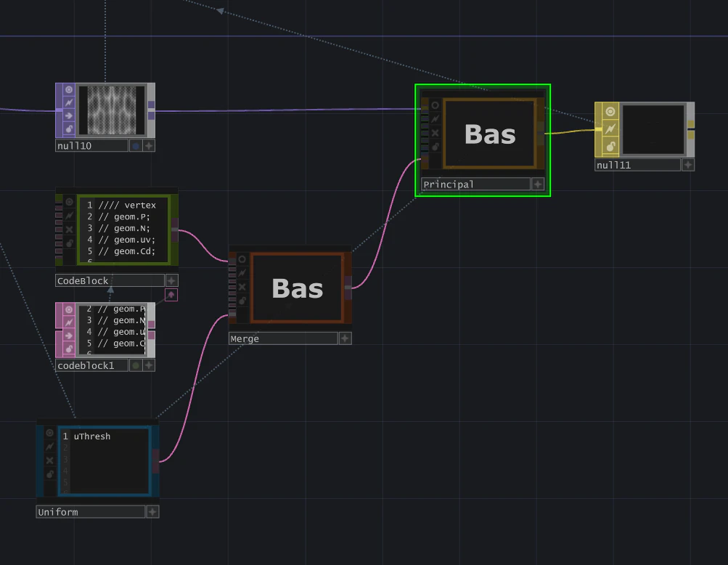Lock the null10 operator
This screenshot has height=565, width=728.
tap(69, 129)
